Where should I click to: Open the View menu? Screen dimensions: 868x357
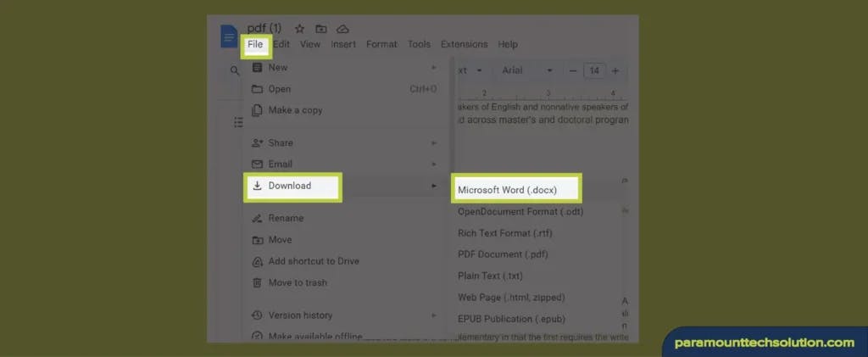310,44
